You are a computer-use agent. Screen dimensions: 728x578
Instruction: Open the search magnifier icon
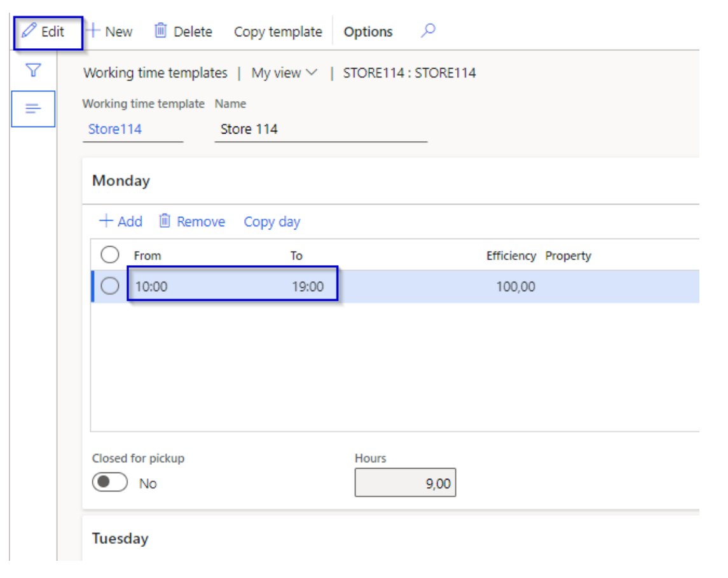coord(429,31)
